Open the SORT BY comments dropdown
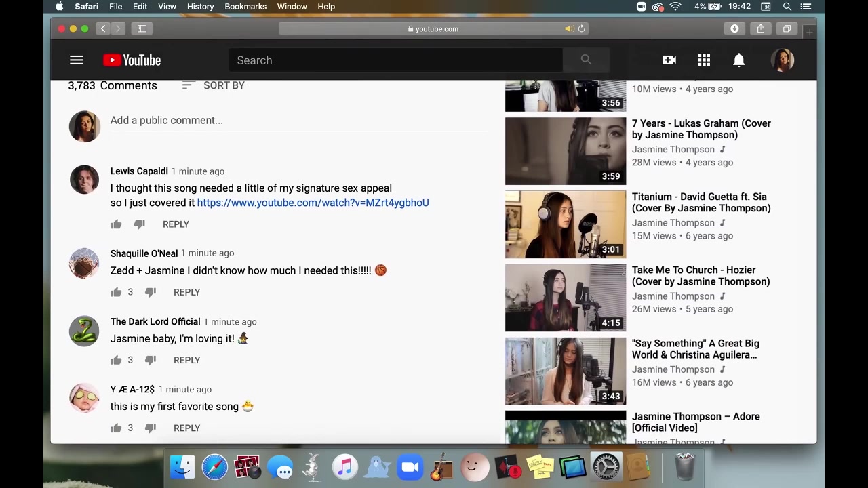This screenshot has width=868, height=488. pyautogui.click(x=214, y=85)
